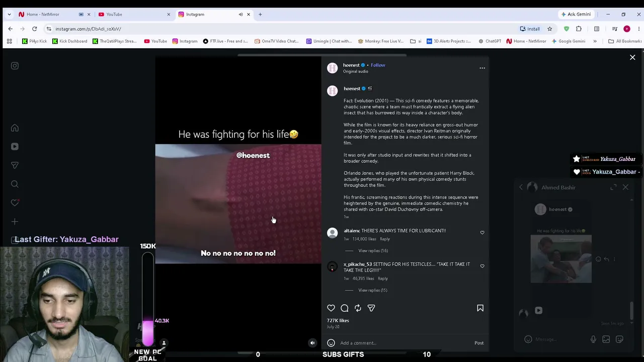The height and width of the screenshot is (362, 644).
Task: Go back in the Ahmed Bashir chat
Action: pyautogui.click(x=521, y=187)
